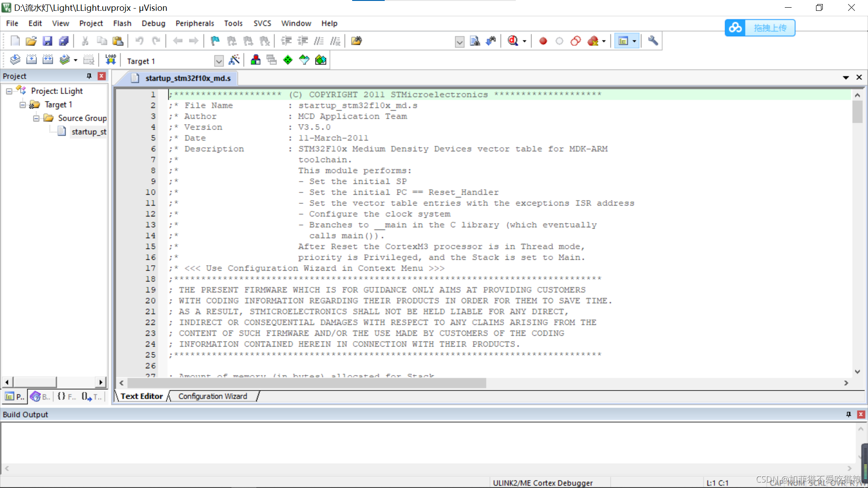
Task: Toggle the window layout view button
Action: (x=623, y=41)
